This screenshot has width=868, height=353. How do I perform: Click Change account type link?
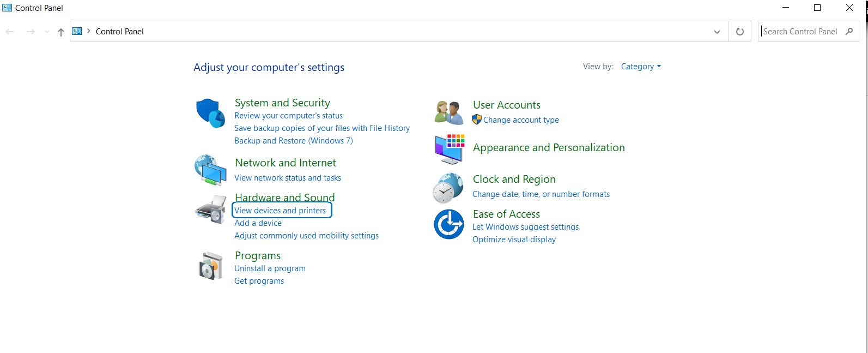[521, 120]
